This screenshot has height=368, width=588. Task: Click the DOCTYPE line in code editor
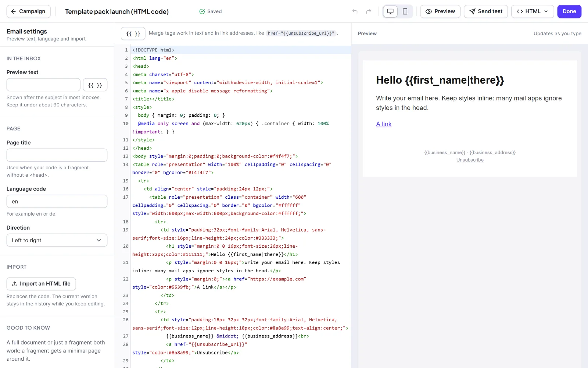pos(241,50)
